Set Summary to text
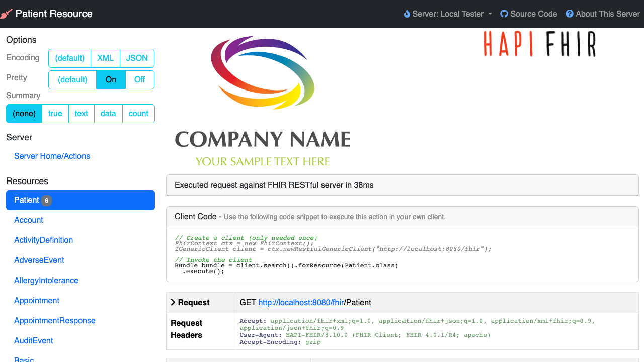This screenshot has height=362, width=644. click(x=82, y=114)
